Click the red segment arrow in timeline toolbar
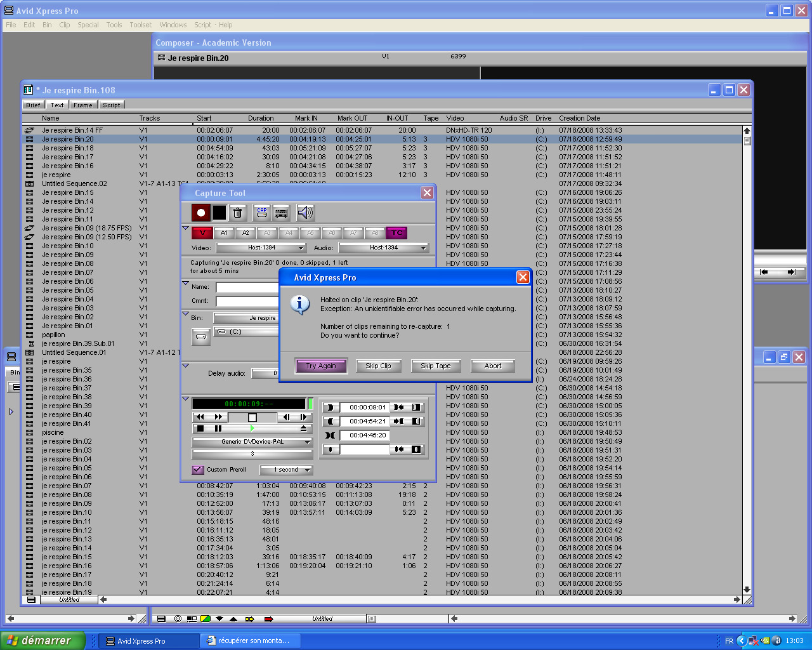Screen dimensions: 812x650 (x=268, y=619)
